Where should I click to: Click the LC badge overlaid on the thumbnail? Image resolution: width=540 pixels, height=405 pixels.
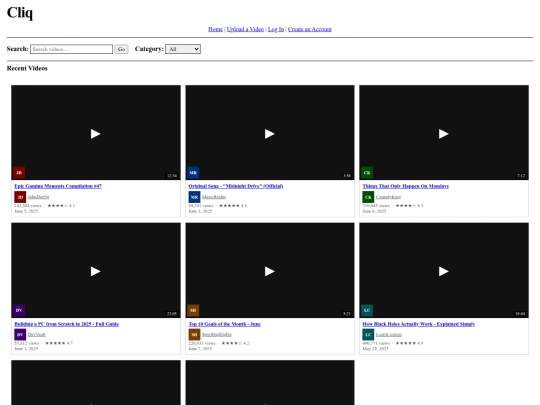[367, 310]
